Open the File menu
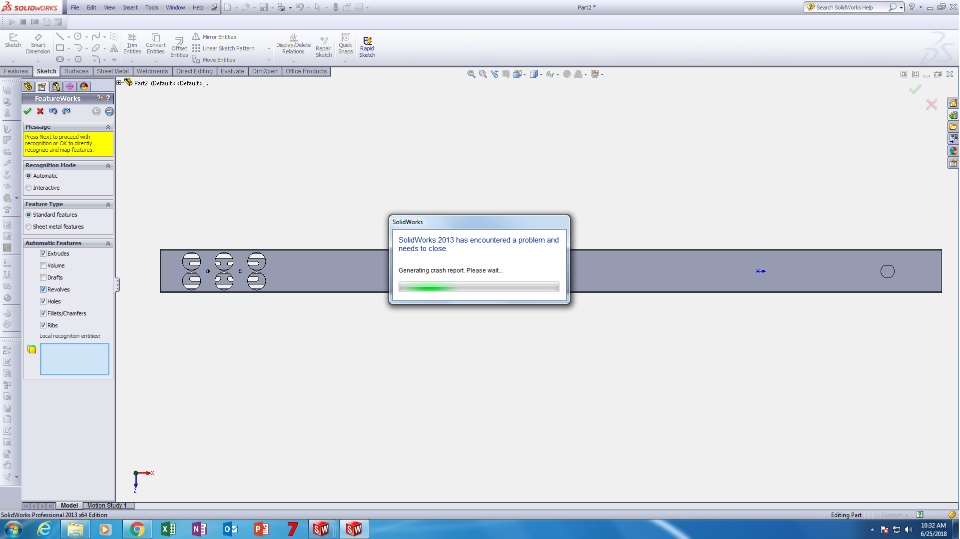This screenshot has height=539, width=960. tap(75, 8)
